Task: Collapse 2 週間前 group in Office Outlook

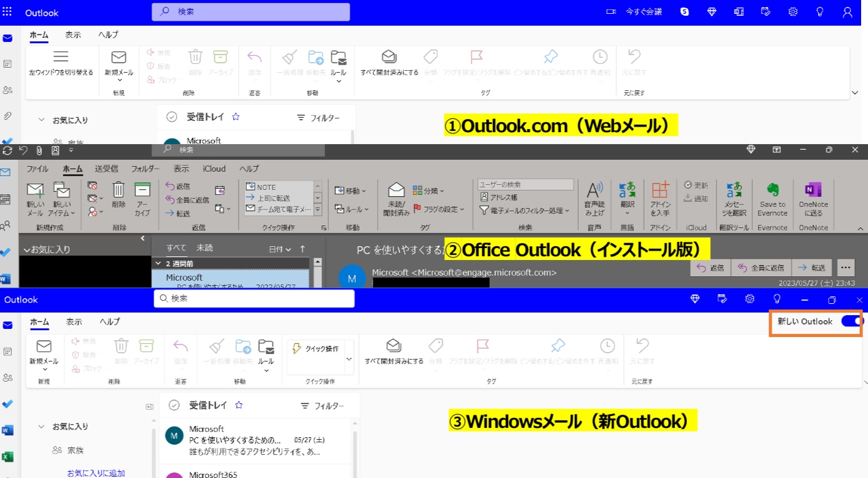Action: (157, 264)
